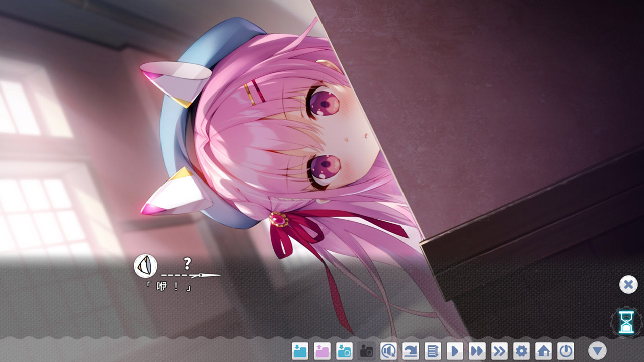Hide the text window with X button
The height and width of the screenshot is (362, 644).
coord(628,285)
